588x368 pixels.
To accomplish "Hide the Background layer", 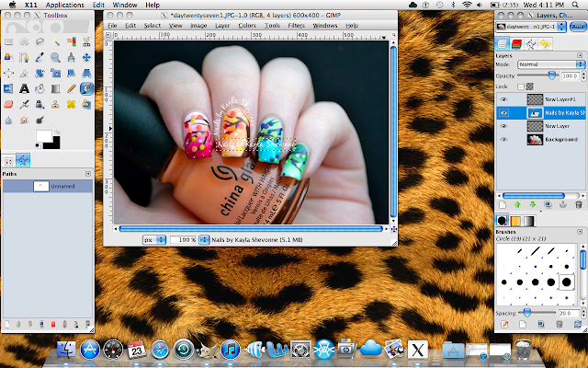I will (503, 139).
